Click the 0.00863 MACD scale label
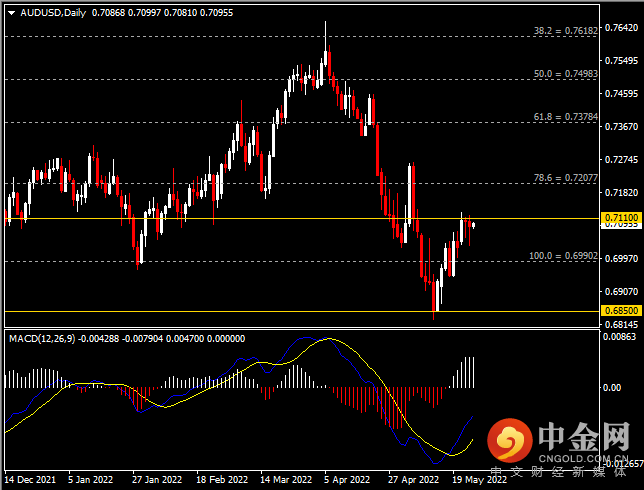The width and height of the screenshot is (644, 490). tap(619, 337)
